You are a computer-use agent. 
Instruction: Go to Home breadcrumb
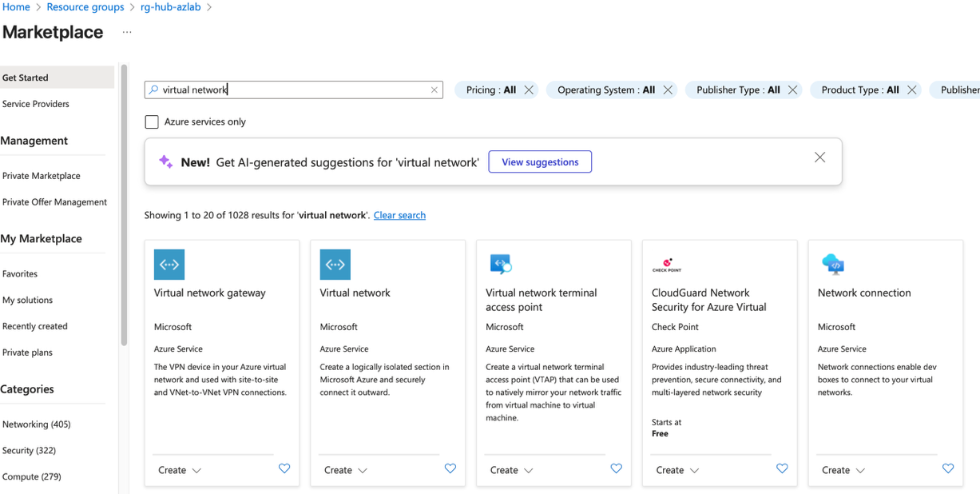[x=16, y=7]
